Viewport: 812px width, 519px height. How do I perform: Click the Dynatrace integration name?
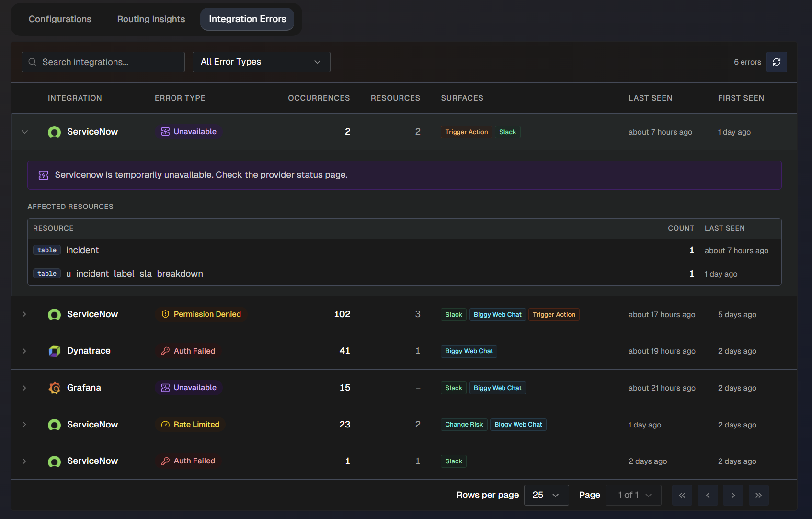[89, 351]
